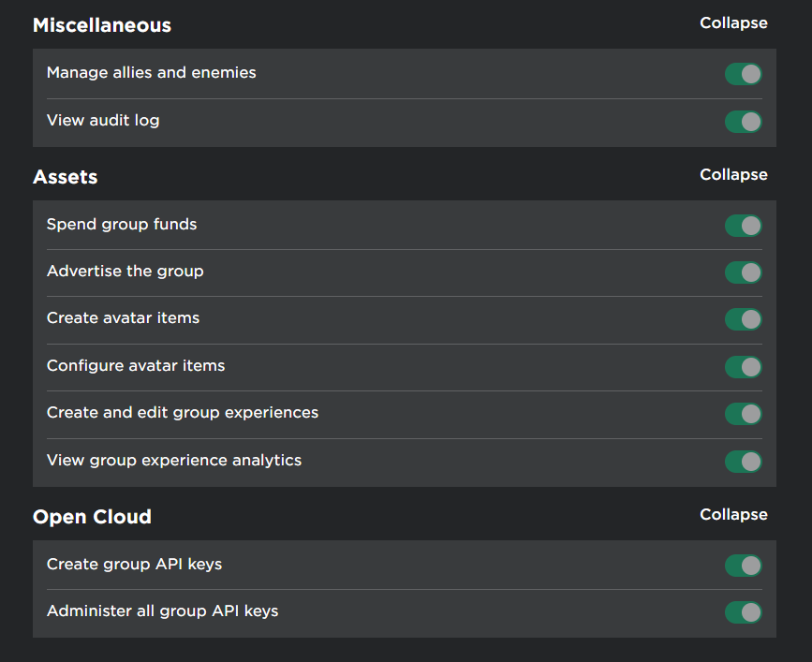Click the Create group API keys label
The image size is (812, 662).
(x=134, y=565)
